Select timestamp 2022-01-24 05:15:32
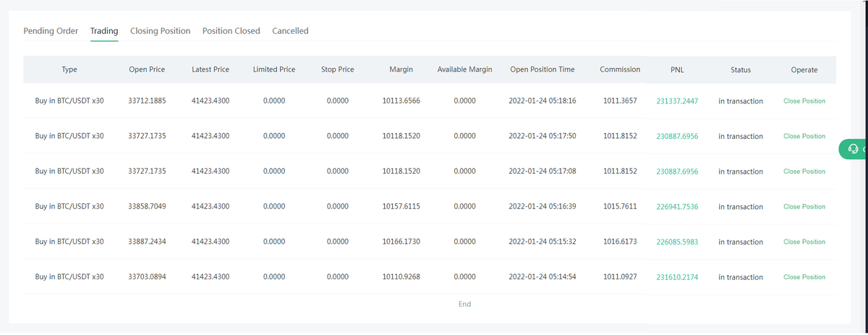The width and height of the screenshot is (868, 335). (542, 242)
